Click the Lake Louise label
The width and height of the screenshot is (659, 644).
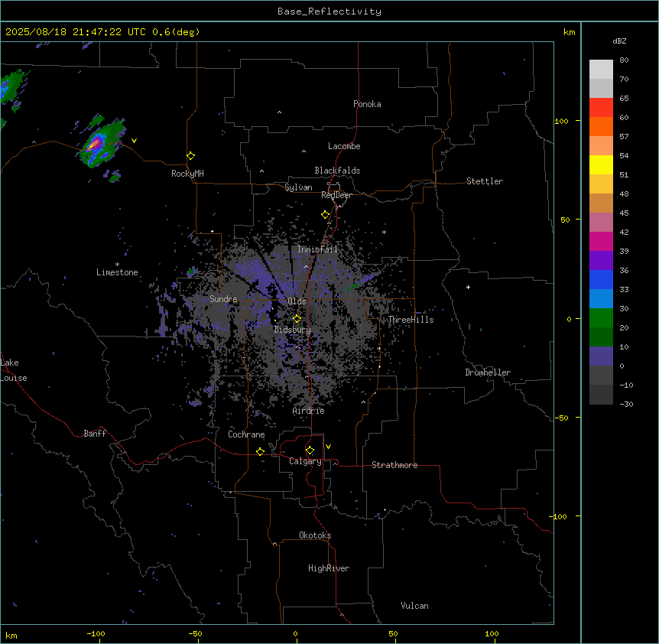(x=14, y=370)
